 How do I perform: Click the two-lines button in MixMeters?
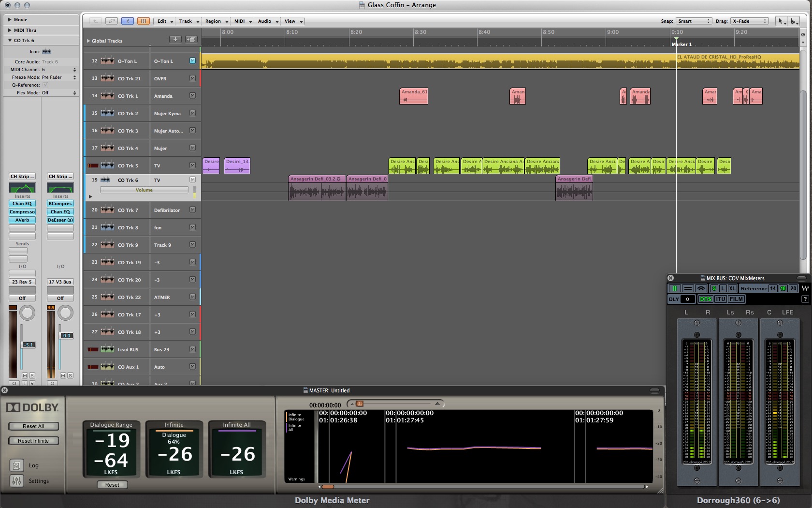click(x=688, y=288)
